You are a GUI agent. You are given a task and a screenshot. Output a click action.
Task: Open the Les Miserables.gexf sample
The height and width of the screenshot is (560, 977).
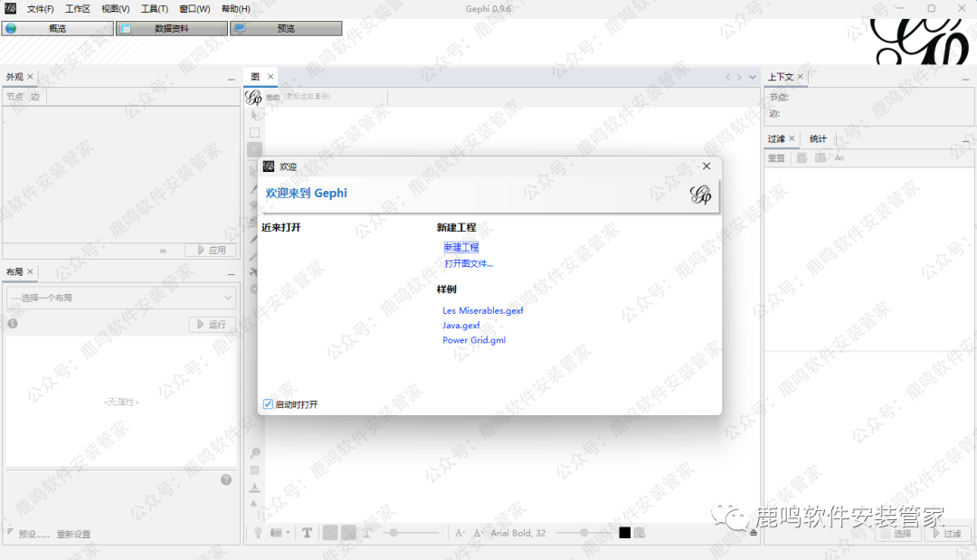482,310
